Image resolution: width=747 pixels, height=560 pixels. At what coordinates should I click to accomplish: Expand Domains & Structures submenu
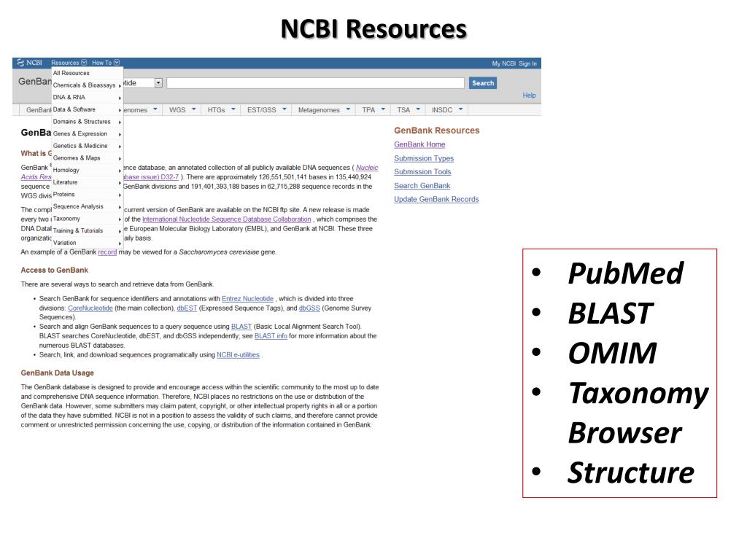tap(88, 122)
